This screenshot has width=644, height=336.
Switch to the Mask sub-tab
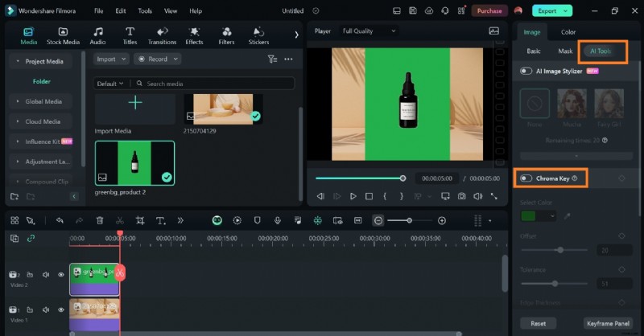coord(565,51)
